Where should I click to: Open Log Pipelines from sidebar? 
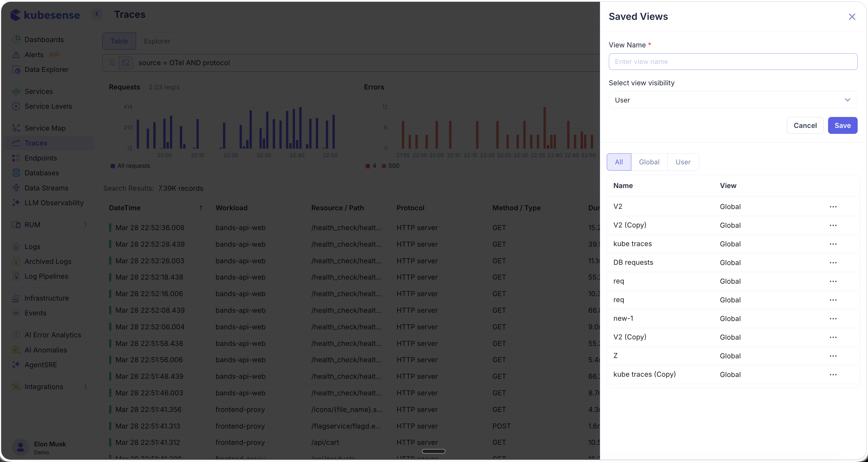[x=46, y=276]
